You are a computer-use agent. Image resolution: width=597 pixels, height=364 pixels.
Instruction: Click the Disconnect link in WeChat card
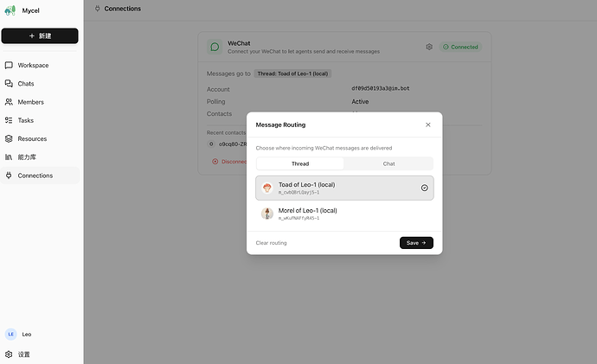click(229, 162)
